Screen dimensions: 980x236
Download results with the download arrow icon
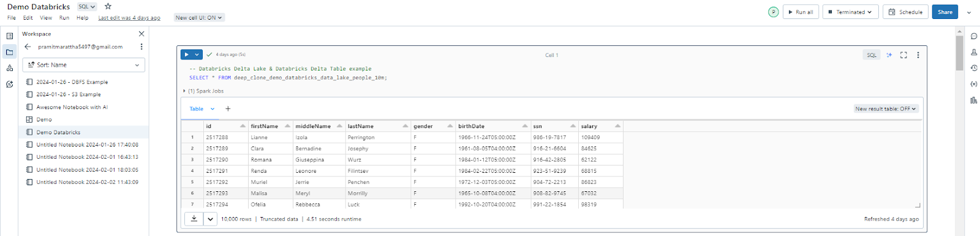[194, 218]
